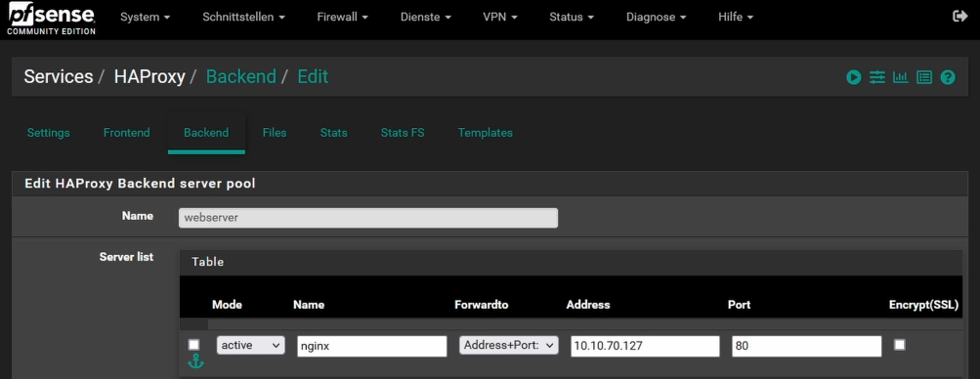Click the Forwardto column header

[x=482, y=305]
